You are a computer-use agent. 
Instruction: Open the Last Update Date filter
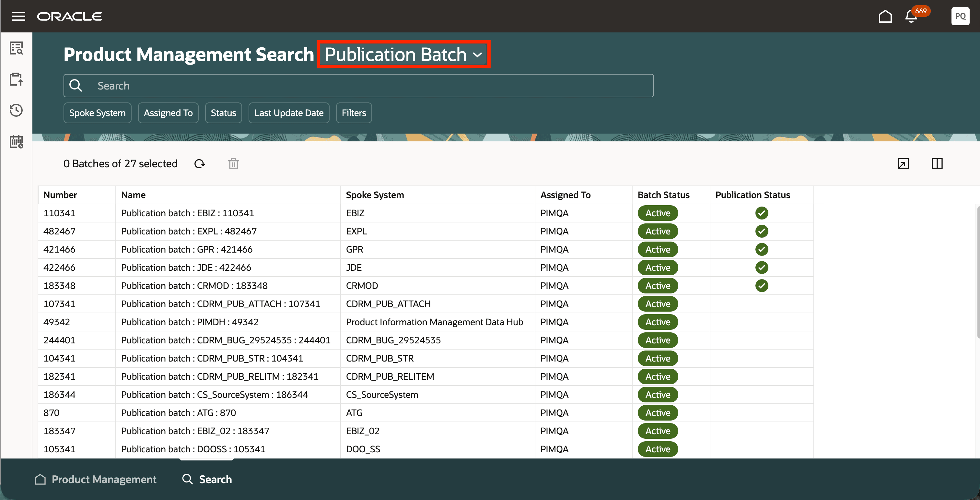click(x=289, y=113)
